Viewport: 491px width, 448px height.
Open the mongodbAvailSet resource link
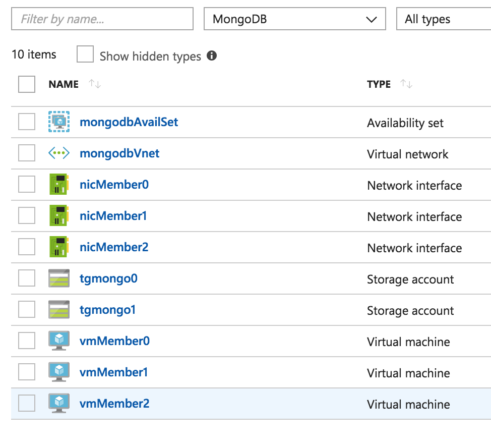point(129,122)
